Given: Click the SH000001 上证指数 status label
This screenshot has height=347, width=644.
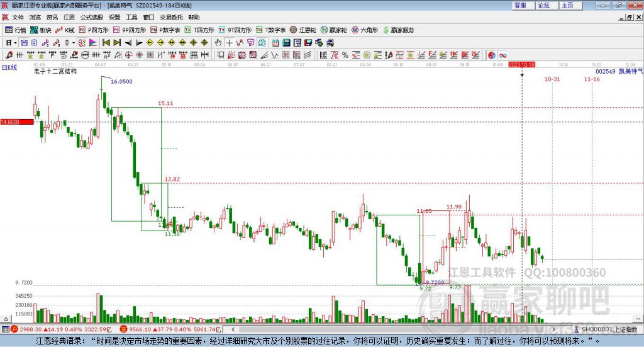Looking at the screenshot, I should 609,329.
